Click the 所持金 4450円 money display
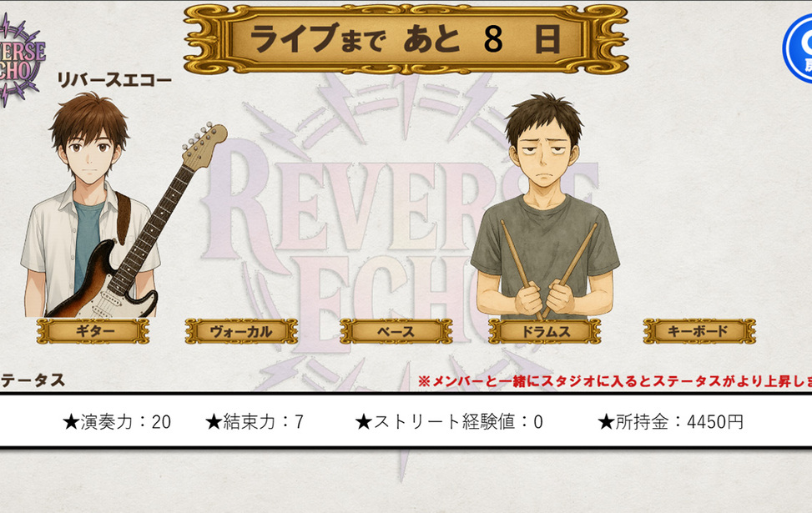812x513 pixels. 671,422
